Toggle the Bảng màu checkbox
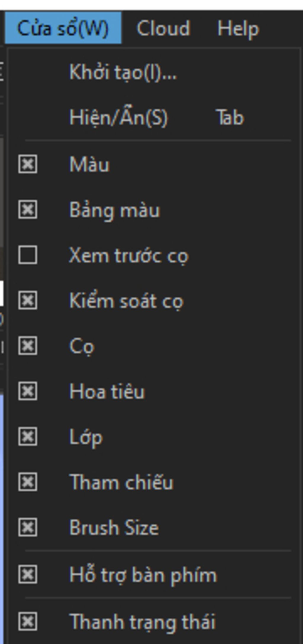 pyautogui.click(x=28, y=210)
